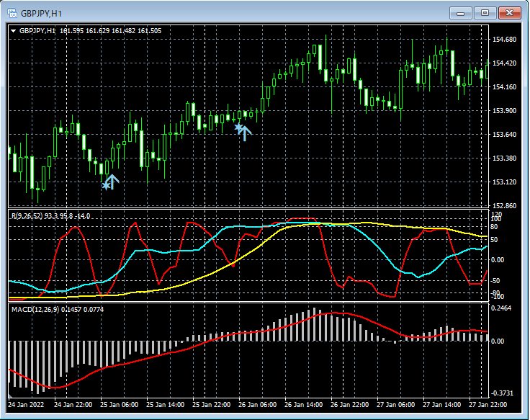This screenshot has width=530, height=420.
Task: Click the 153.640 price scale label
Action: (504, 134)
